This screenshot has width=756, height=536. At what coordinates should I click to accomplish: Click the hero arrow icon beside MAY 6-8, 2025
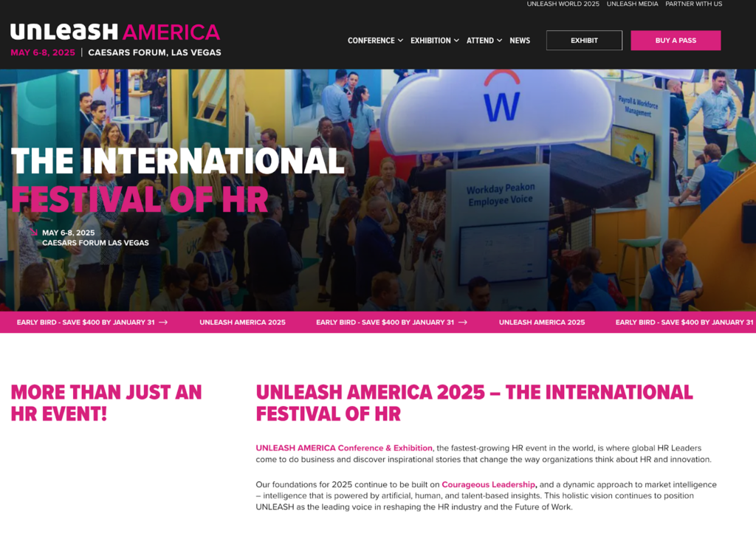(34, 233)
